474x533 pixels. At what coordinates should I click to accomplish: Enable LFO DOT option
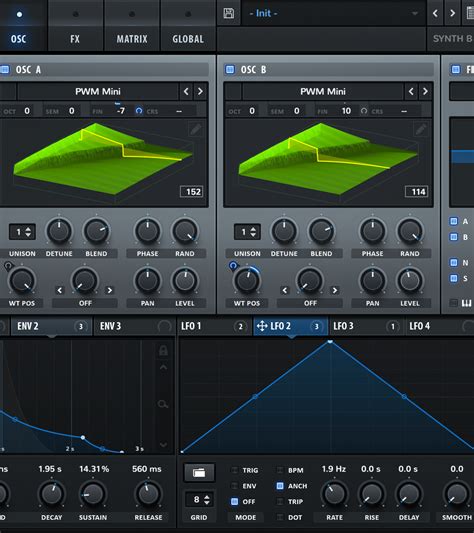[x=280, y=517]
